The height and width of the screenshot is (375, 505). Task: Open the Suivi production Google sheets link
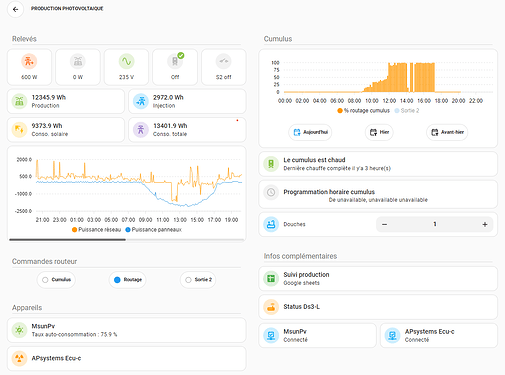(378, 279)
